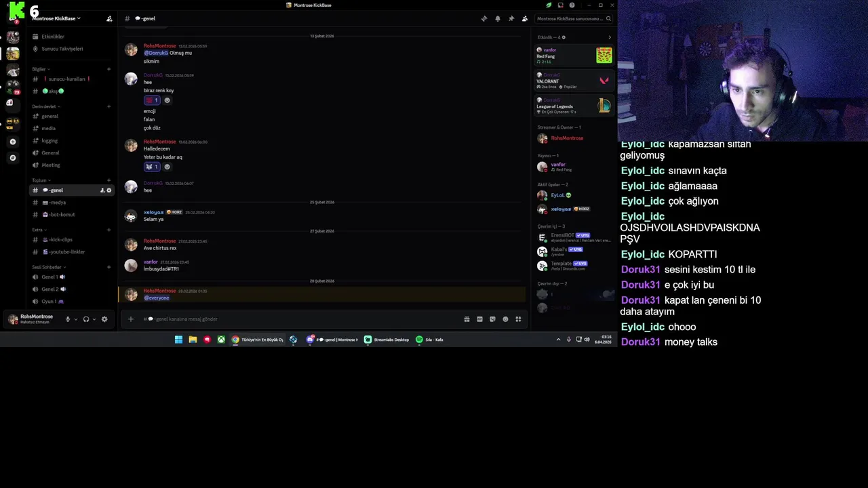Open Discover servers compass icon
Image resolution: width=868 pixels, height=488 pixels.
[12, 158]
